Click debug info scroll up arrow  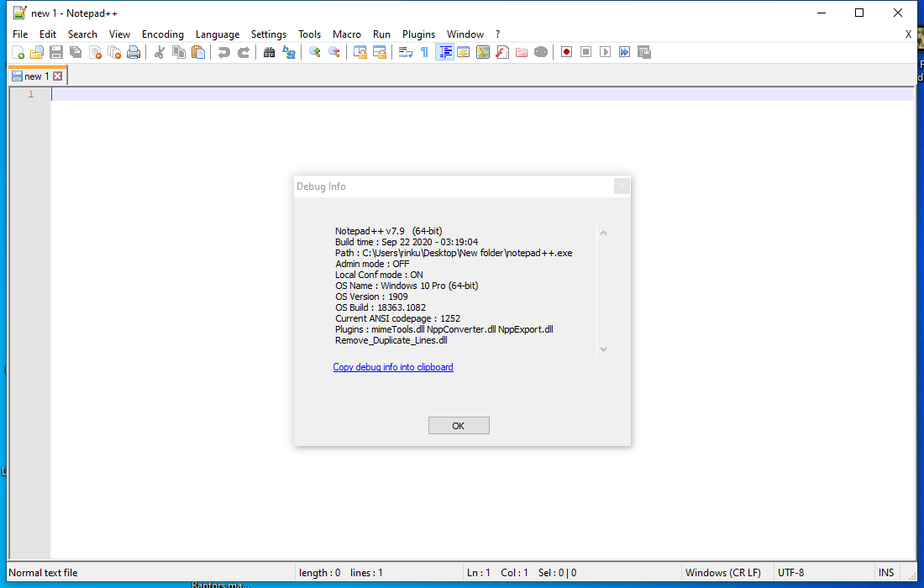[x=603, y=233]
